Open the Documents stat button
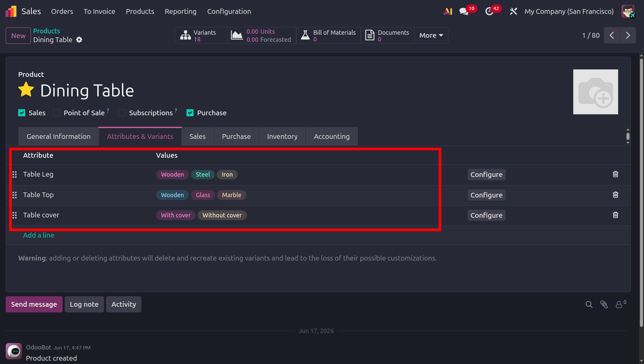The image size is (644, 364). pyautogui.click(x=387, y=35)
